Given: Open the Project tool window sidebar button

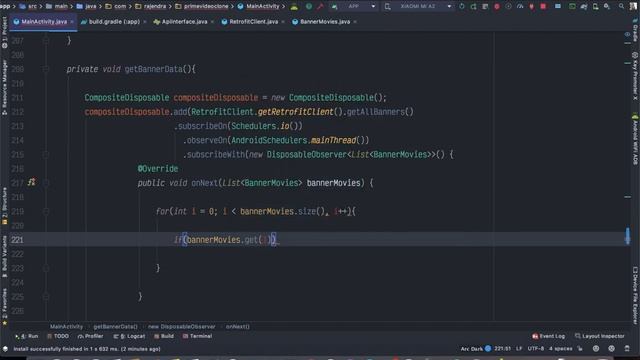Looking at the screenshot, I should [x=4, y=33].
